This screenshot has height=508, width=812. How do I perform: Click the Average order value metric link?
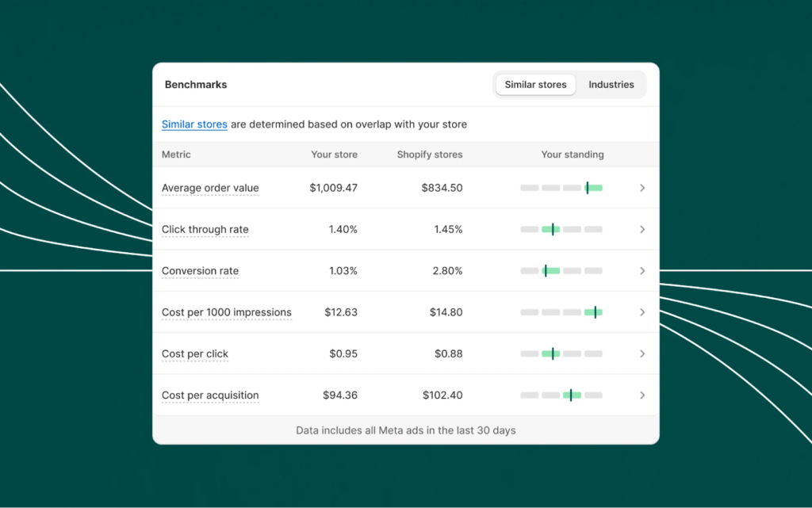[x=209, y=188]
